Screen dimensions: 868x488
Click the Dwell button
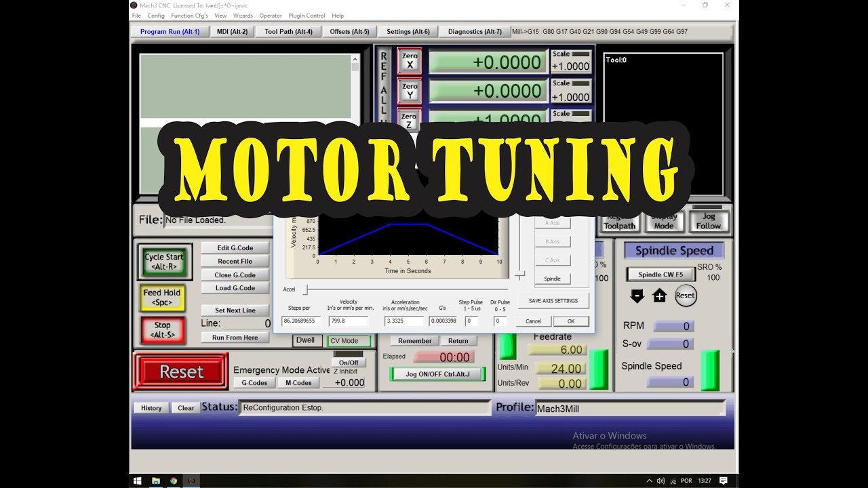coord(306,340)
